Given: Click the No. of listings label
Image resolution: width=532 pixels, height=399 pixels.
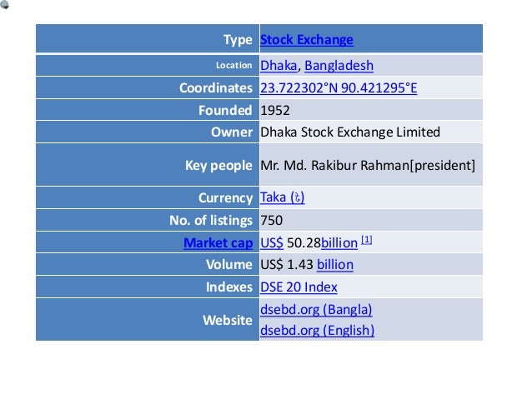Looking at the screenshot, I should [211, 221].
